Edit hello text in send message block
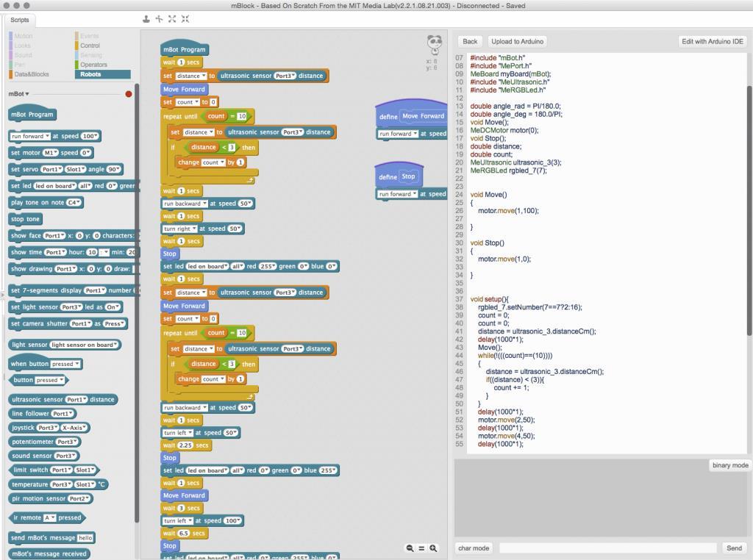753x560 pixels. (85, 539)
